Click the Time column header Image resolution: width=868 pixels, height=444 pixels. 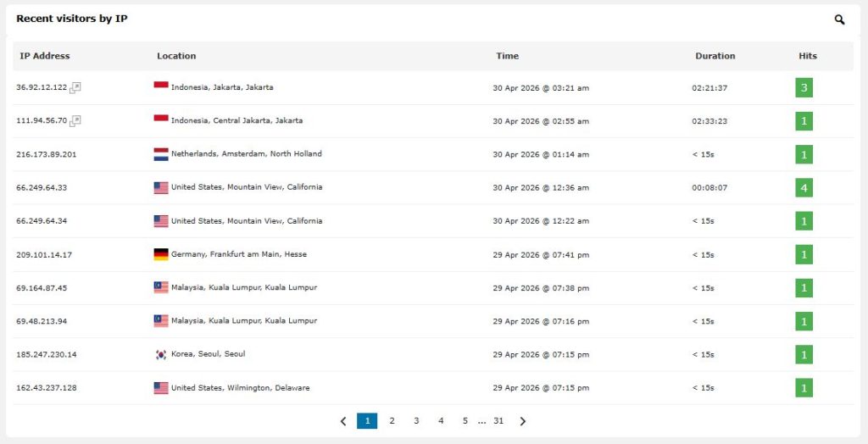pos(507,56)
